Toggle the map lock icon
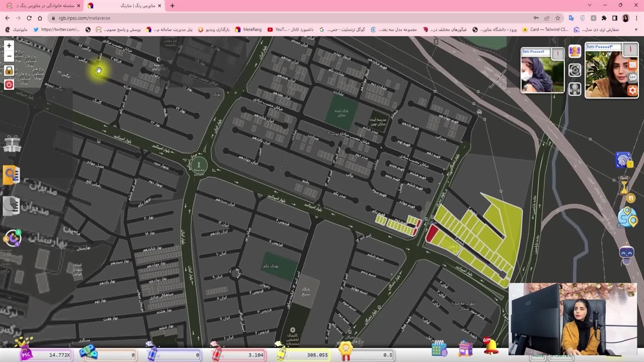 (x=9, y=71)
